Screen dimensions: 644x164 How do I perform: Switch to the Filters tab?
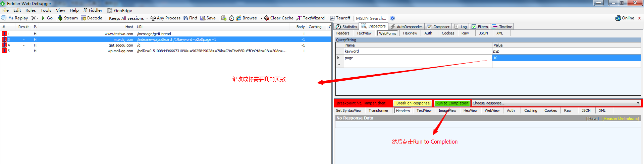pyautogui.click(x=480, y=26)
